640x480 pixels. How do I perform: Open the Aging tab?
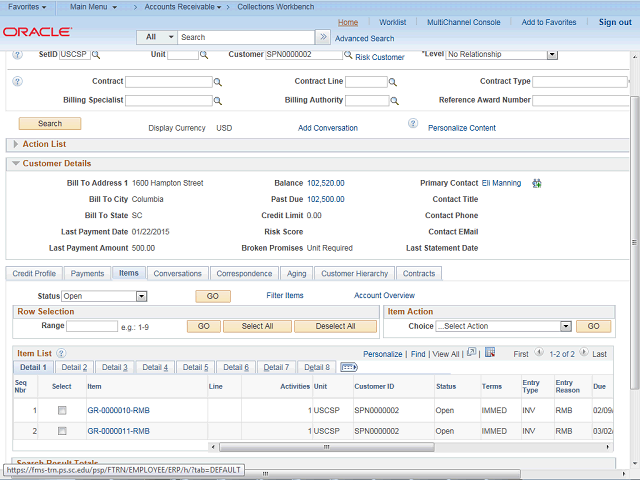[x=297, y=273]
